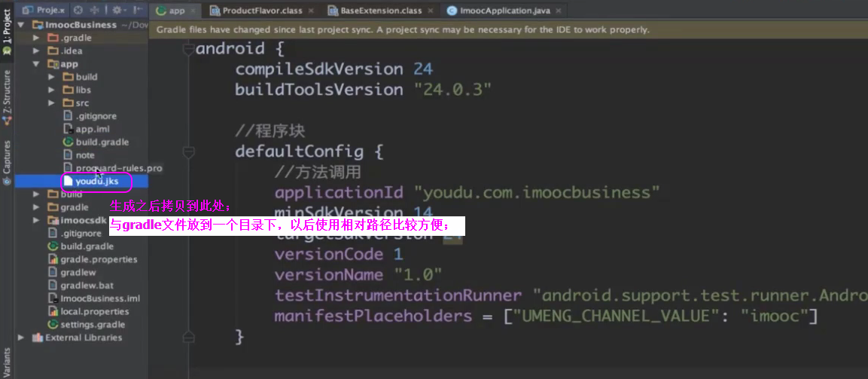Expand the libs folder arrow
868x379 pixels.
pyautogui.click(x=51, y=90)
